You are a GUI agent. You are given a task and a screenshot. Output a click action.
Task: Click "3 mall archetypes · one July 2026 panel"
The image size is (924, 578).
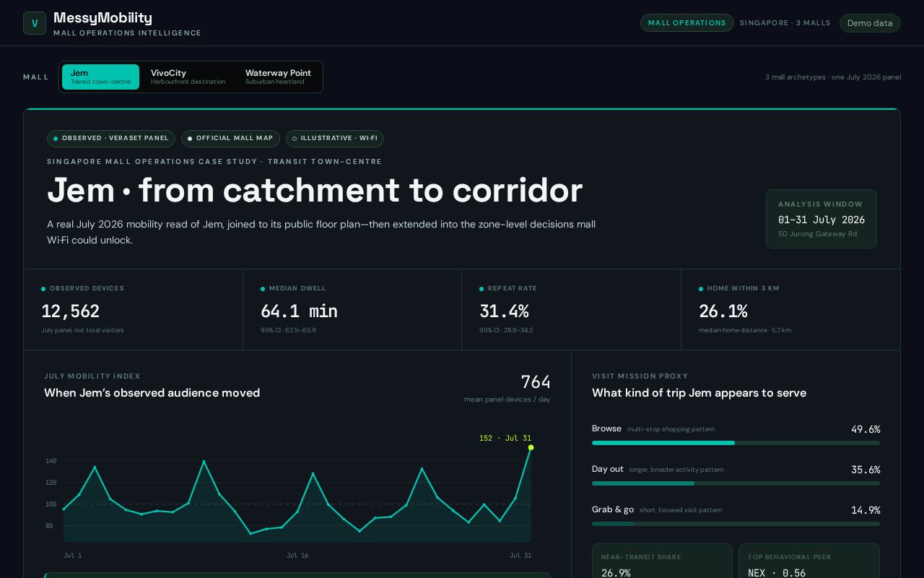coord(833,77)
